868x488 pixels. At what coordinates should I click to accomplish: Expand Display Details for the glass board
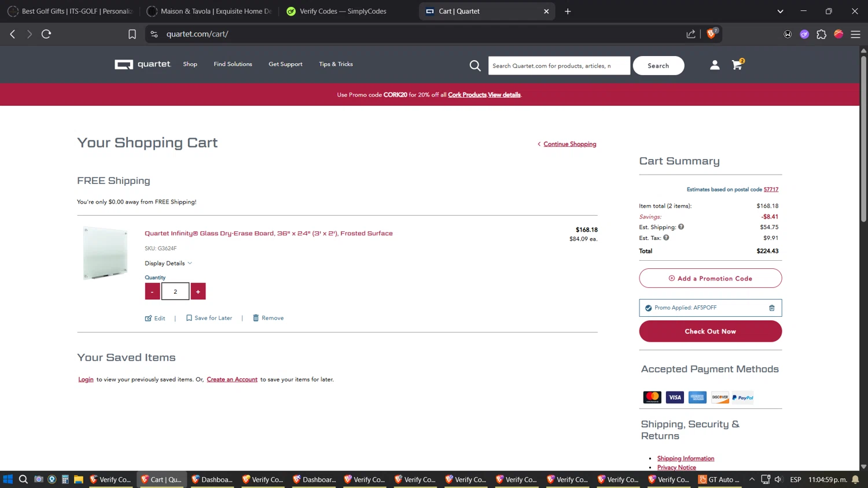click(168, 263)
